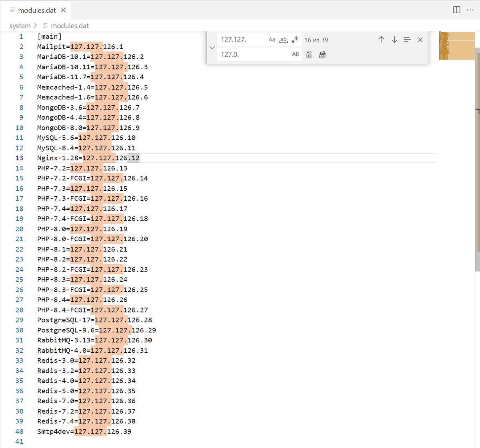Toggle Use Regular Expression option
480x448 pixels.
(x=295, y=40)
